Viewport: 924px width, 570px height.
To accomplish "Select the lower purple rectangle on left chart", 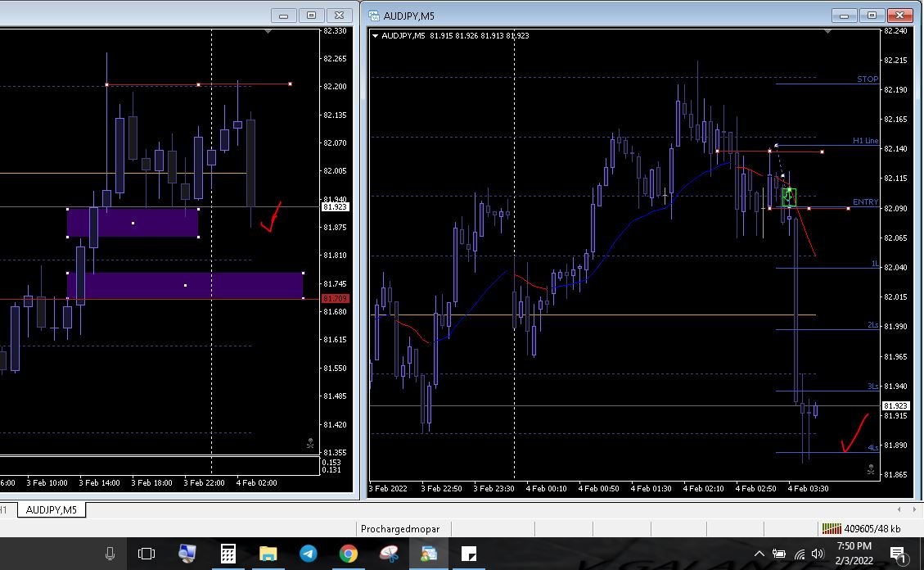I will coord(185,285).
